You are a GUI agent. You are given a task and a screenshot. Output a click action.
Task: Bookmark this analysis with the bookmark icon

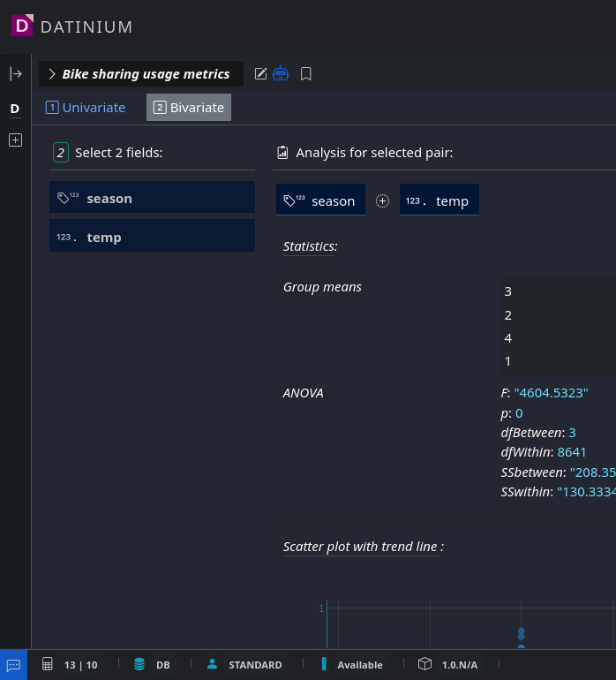tap(306, 74)
